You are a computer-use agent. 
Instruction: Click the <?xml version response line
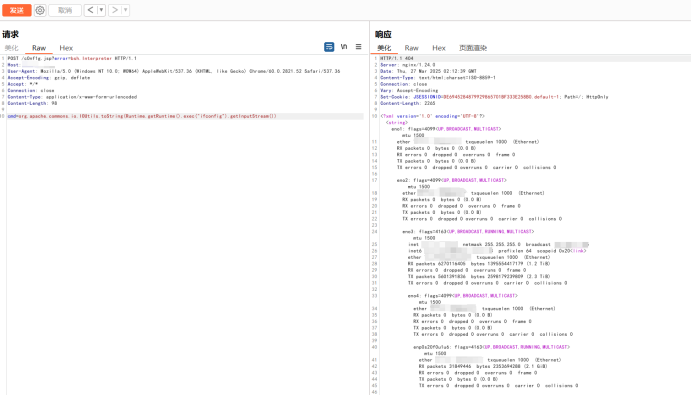[x=432, y=116]
